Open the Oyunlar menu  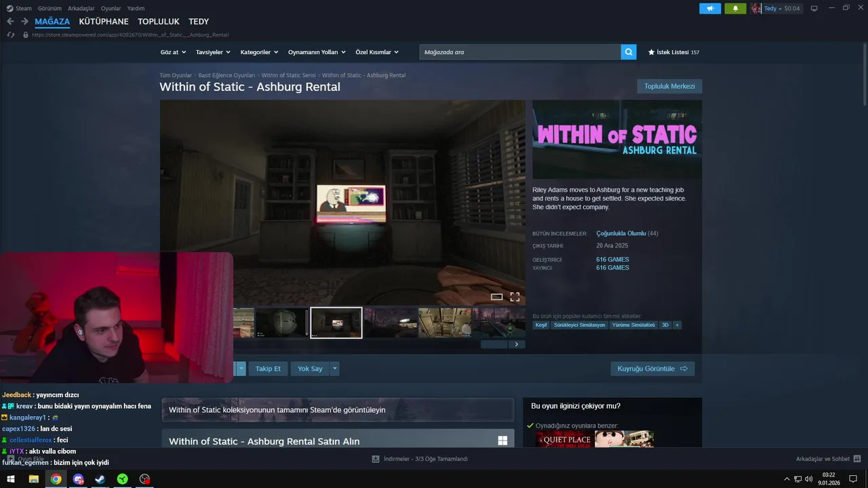tap(111, 8)
